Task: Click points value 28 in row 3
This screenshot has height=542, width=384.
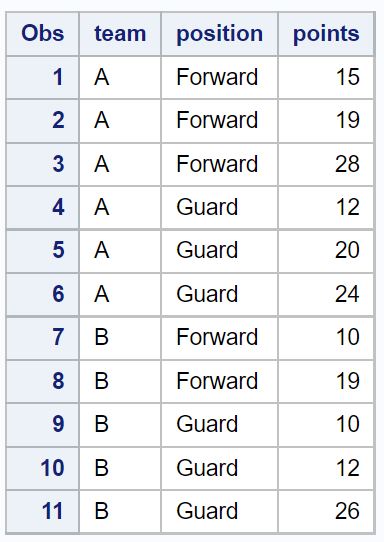Action: click(326, 164)
